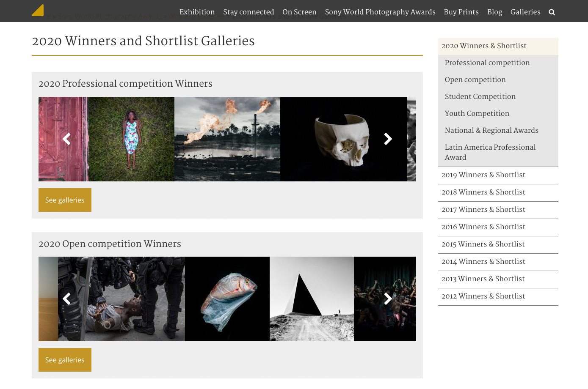Click See galleries under Professional competition Winners
This screenshot has width=588, height=389.
point(65,200)
